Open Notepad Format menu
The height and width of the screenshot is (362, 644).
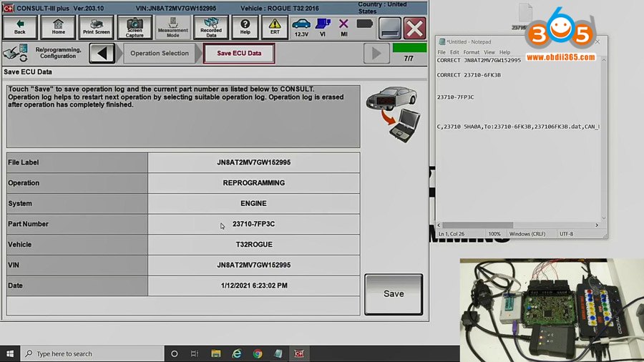pyautogui.click(x=471, y=52)
